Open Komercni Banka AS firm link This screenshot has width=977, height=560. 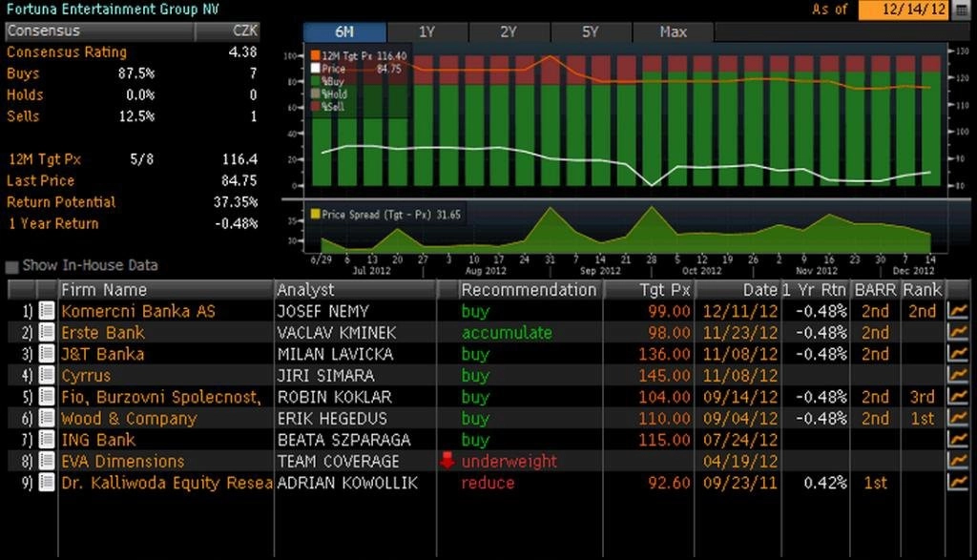click(x=138, y=311)
